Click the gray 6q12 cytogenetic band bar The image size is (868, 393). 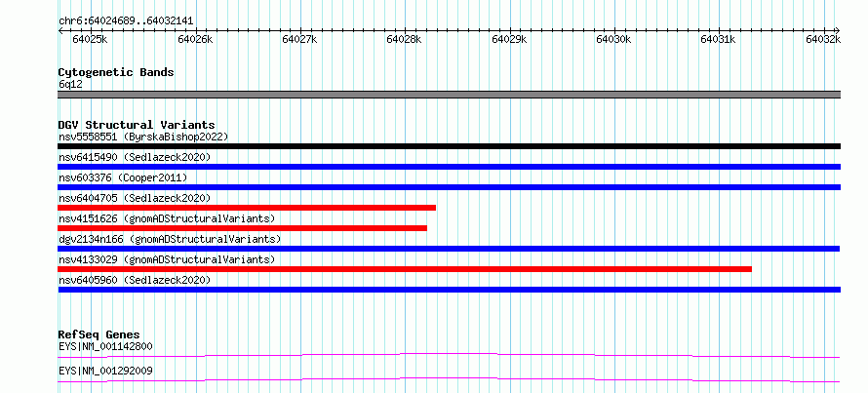pyautogui.click(x=449, y=95)
